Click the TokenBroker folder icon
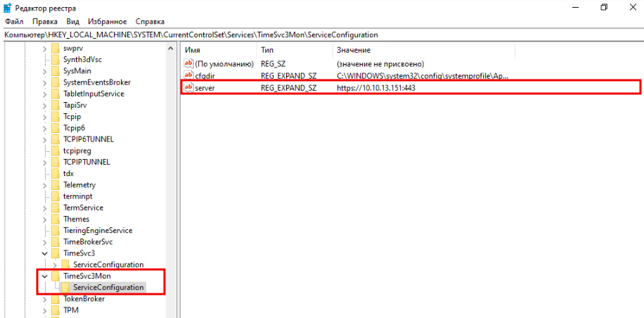Screen dimensions: 644x318 tap(56, 298)
